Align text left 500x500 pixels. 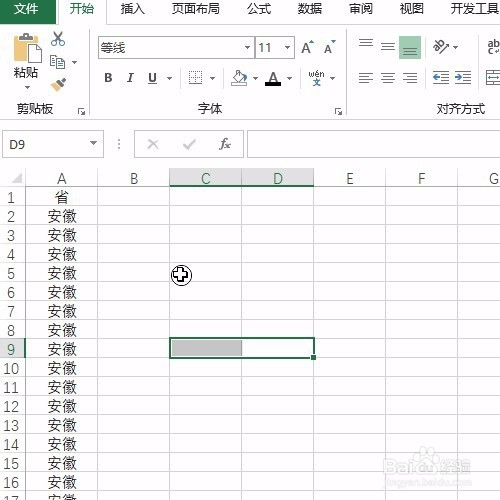click(366, 78)
